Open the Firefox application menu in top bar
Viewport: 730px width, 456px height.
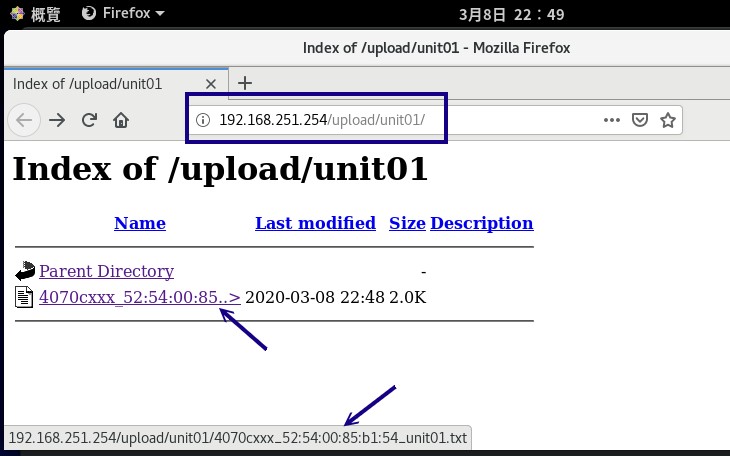(x=122, y=13)
